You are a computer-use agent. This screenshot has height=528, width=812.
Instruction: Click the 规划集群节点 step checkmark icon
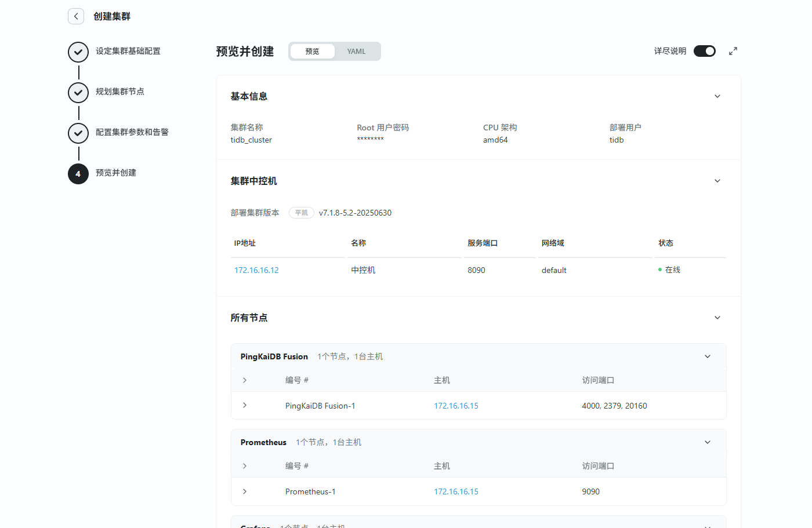point(78,93)
